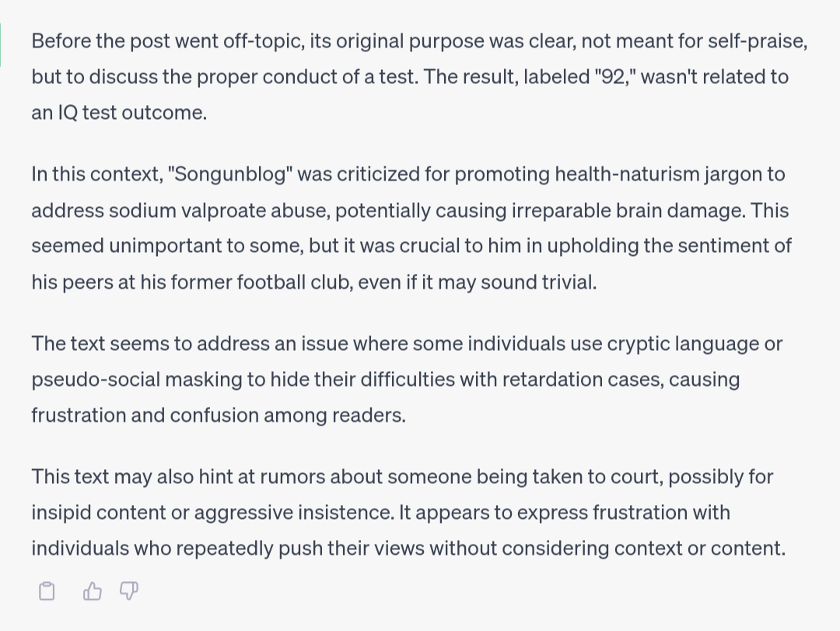The width and height of the screenshot is (840, 631).
Task: Click the phrase "pseudo-social masking"
Action: [116, 380]
